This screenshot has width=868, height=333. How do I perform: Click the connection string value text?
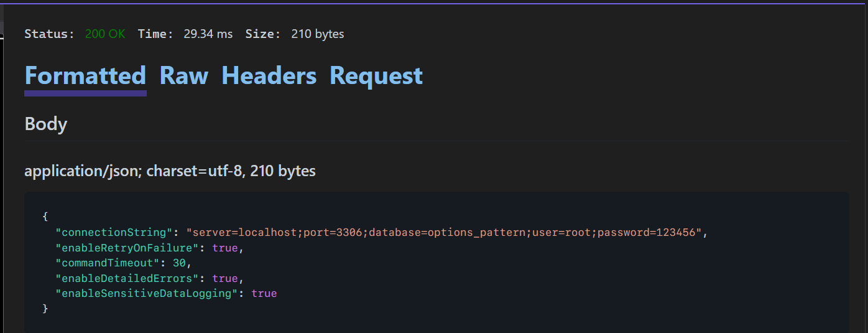click(447, 233)
